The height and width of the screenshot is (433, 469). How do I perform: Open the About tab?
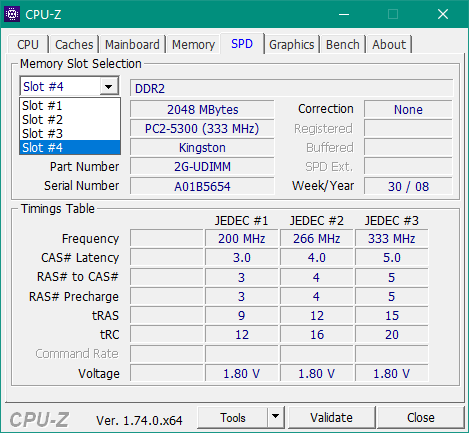[x=389, y=44]
